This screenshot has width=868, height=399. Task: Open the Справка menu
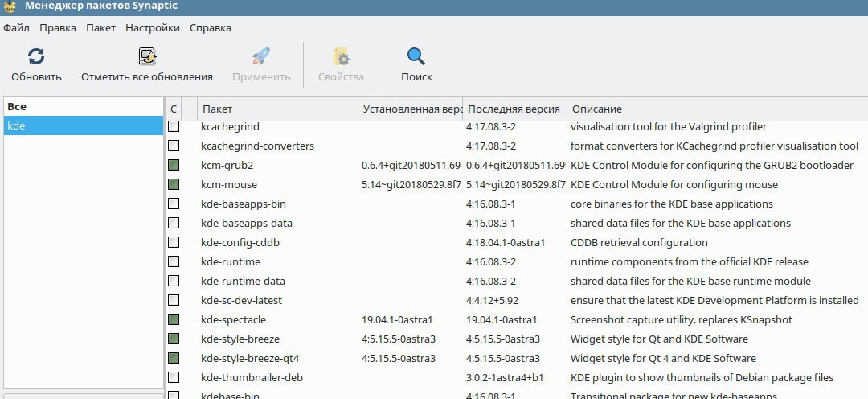[x=211, y=27]
